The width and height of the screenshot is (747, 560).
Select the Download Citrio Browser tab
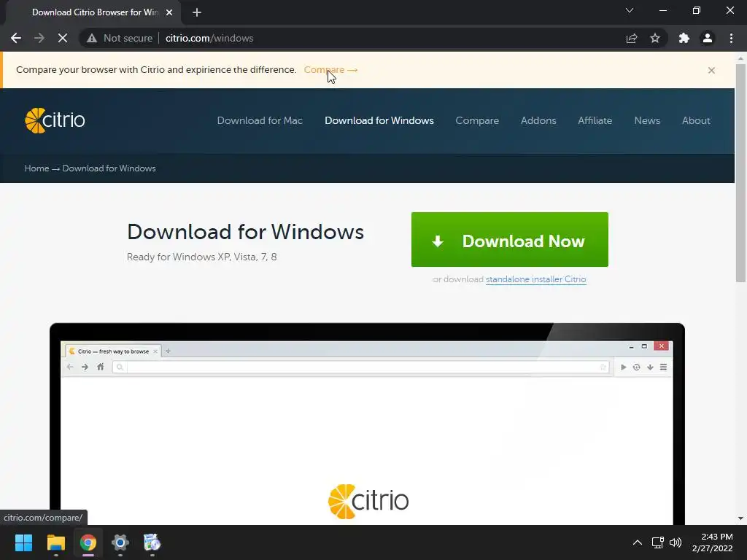[94, 12]
